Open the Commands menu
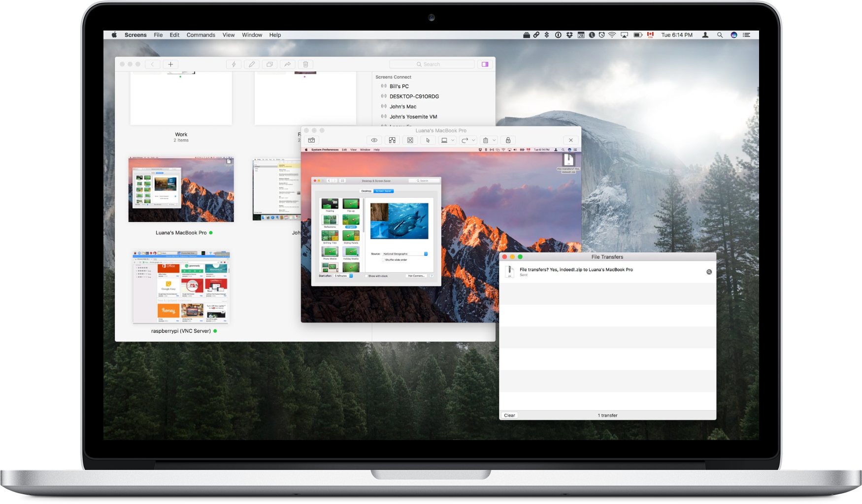Image resolution: width=862 pixels, height=504 pixels. click(x=201, y=34)
